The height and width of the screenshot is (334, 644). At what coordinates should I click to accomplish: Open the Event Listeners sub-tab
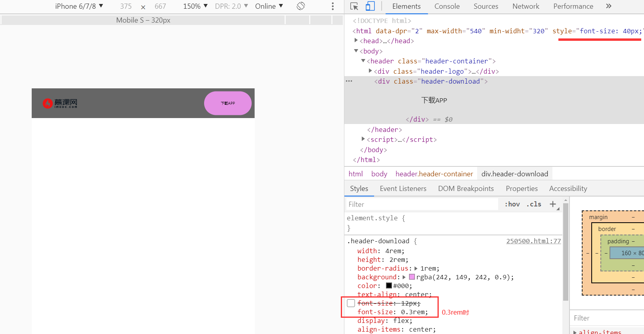(x=403, y=189)
